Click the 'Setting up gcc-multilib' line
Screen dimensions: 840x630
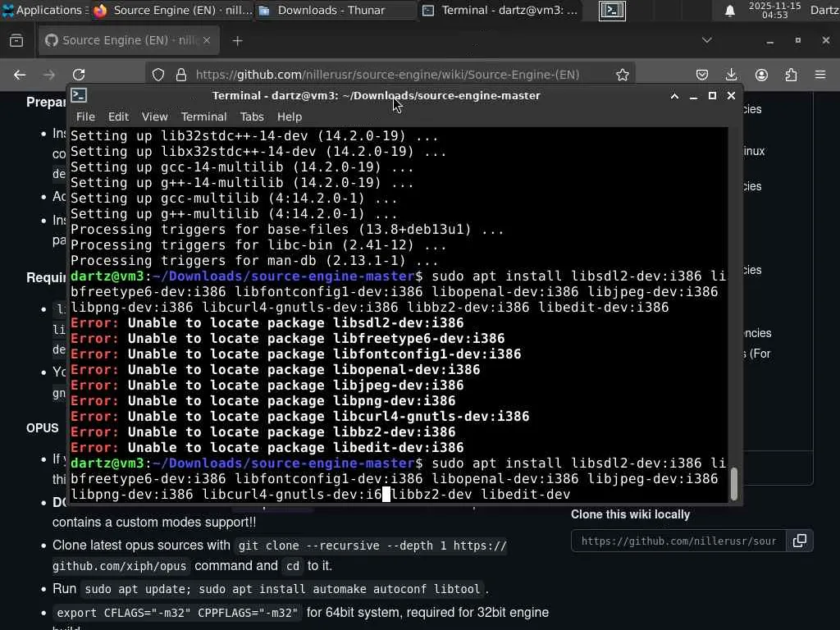coord(234,199)
